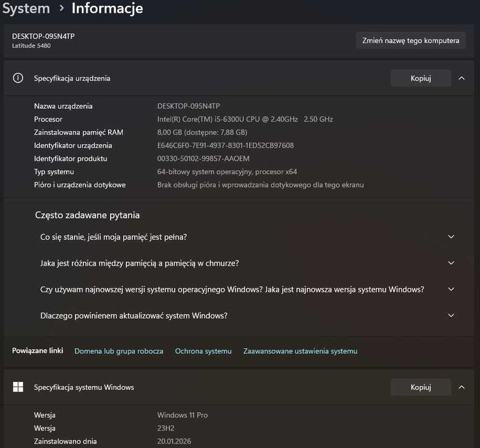The image size is (480, 448).
Task: Go back to System in breadcrumb
Action: click(x=26, y=8)
